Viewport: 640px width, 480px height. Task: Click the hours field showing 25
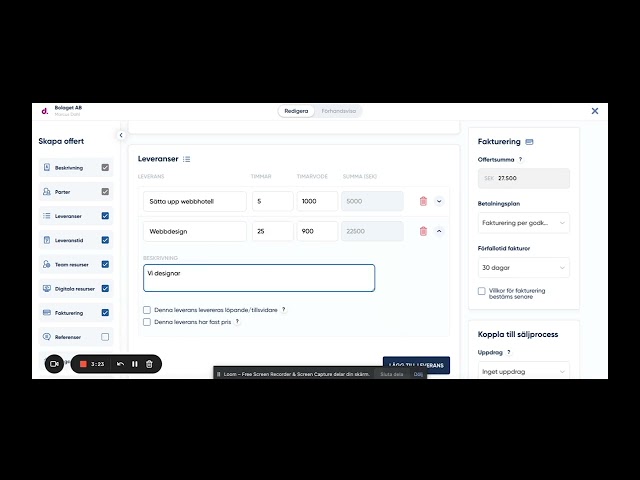pos(273,231)
